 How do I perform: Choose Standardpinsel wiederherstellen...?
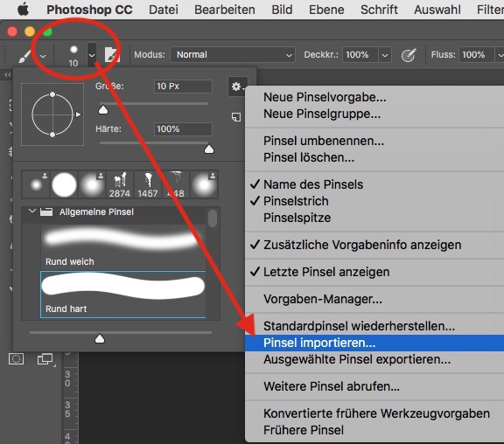(359, 326)
